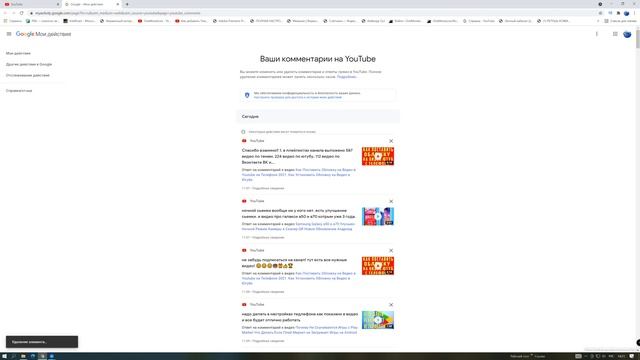This screenshot has height=360, width=640.
Task: Open the last sidebar item below the divider
Action: click(x=19, y=91)
